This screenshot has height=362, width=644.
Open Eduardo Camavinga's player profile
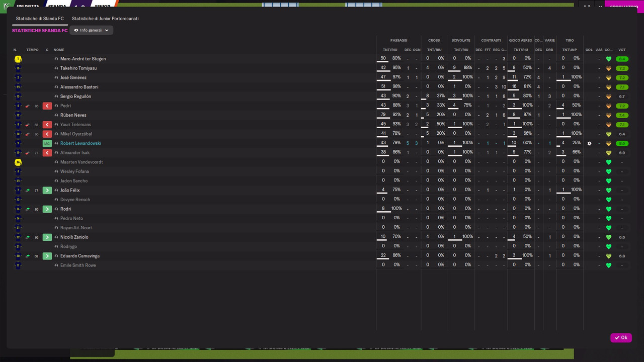[x=80, y=256]
